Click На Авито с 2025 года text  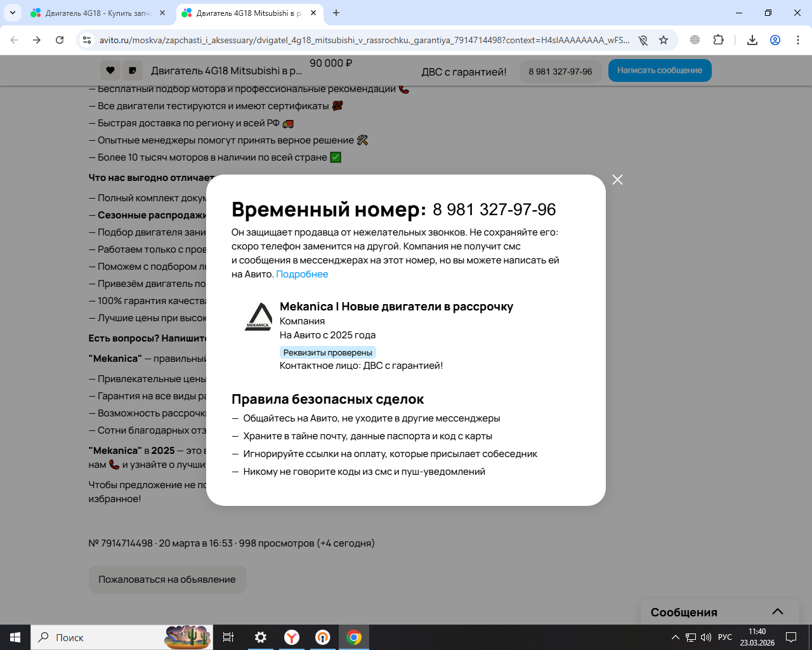click(328, 335)
